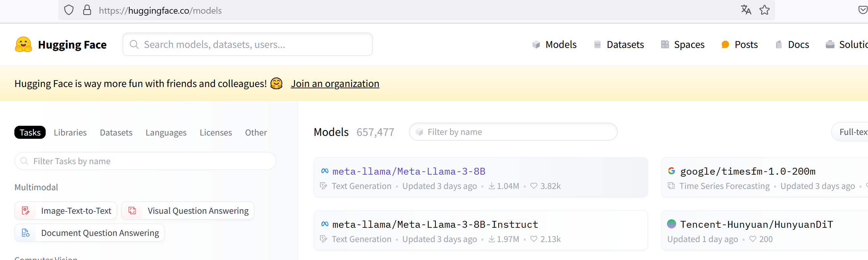Click the Hugging Face emoji logo
The height and width of the screenshot is (260, 868).
tap(23, 44)
